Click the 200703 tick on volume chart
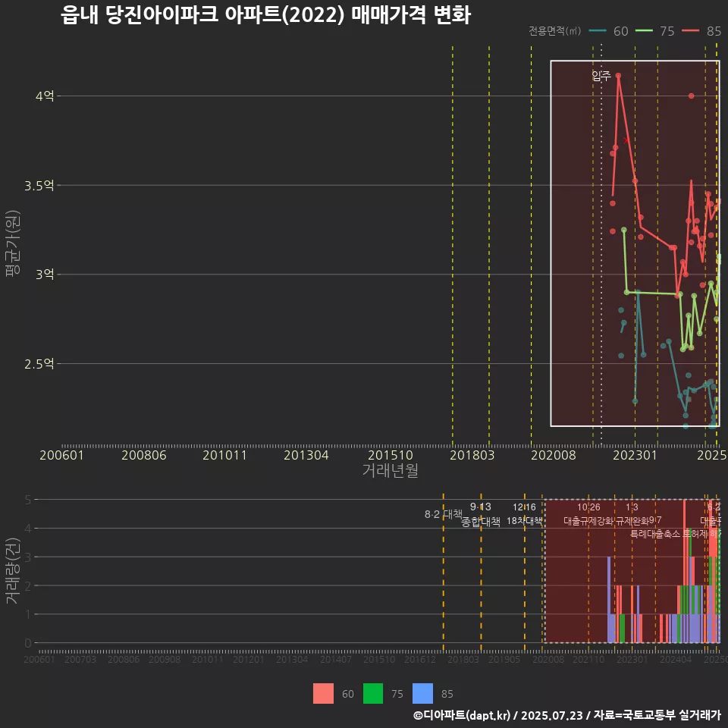The width and height of the screenshot is (728, 728). point(80,659)
